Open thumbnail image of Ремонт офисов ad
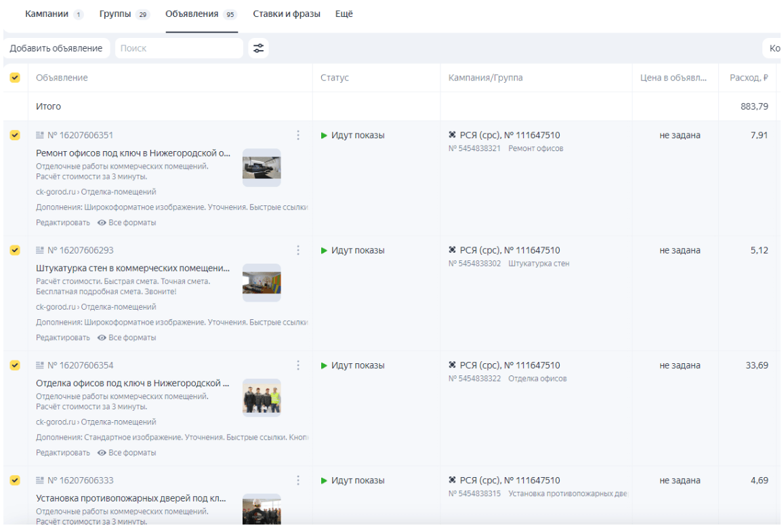The image size is (784, 532). pos(262,167)
